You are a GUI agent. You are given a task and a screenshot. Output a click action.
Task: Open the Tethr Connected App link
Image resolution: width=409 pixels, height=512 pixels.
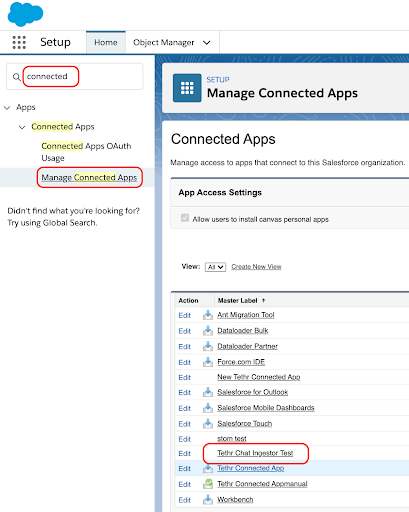pos(251,468)
